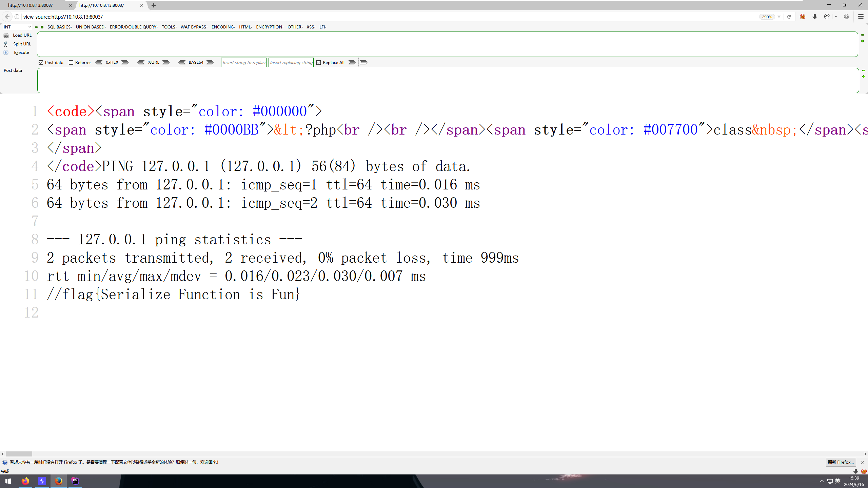Image resolution: width=868 pixels, height=488 pixels.
Task: Expand the ENCODING menu
Action: [x=223, y=27]
